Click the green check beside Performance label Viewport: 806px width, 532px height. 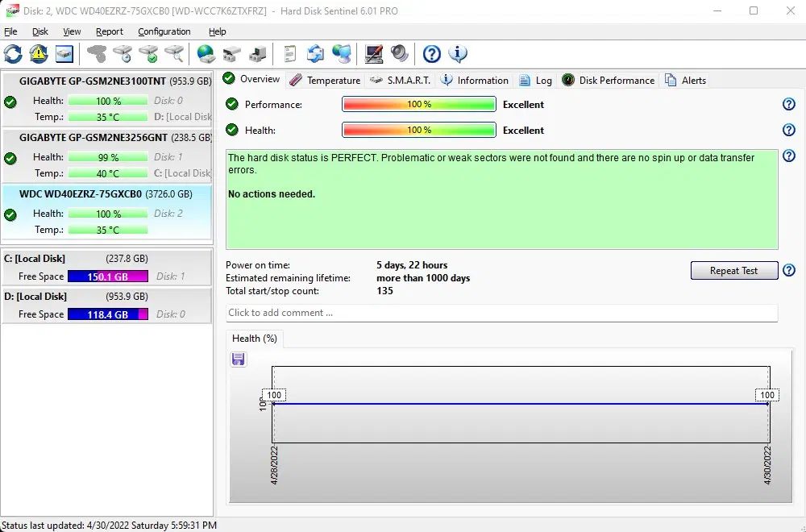click(232, 104)
